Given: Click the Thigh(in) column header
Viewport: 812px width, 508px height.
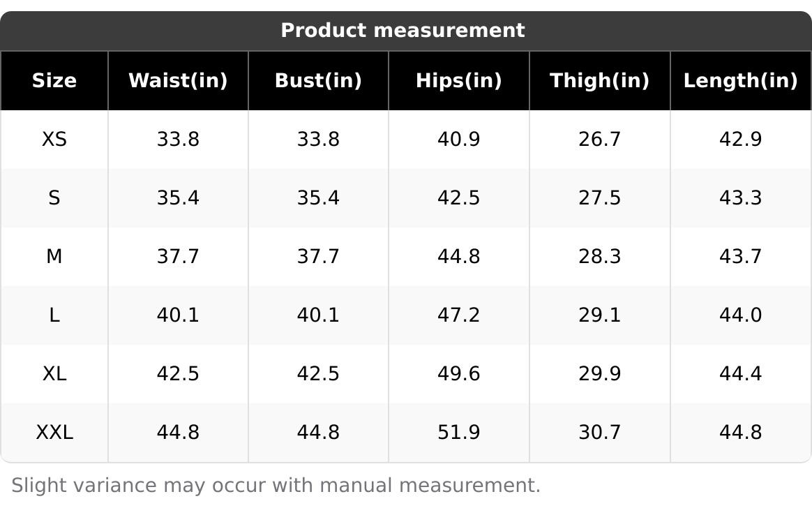Looking at the screenshot, I should point(599,81).
